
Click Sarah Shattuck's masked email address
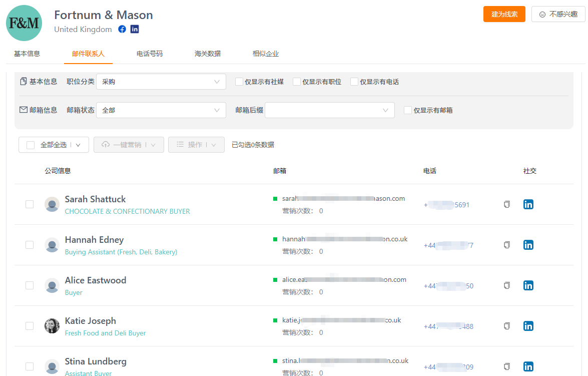343,198
